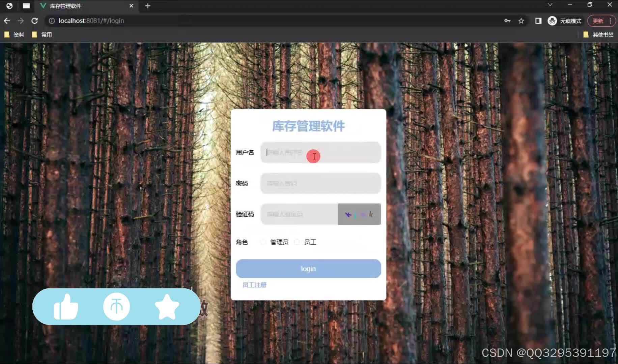
Task: Open the new tab plus button
Action: [148, 6]
